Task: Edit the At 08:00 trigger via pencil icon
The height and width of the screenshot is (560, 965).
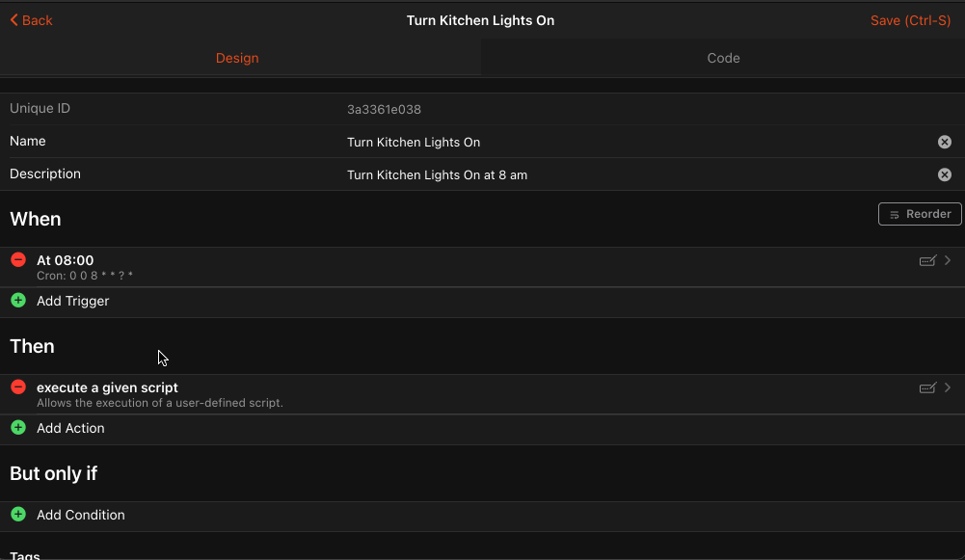Action: [927, 260]
